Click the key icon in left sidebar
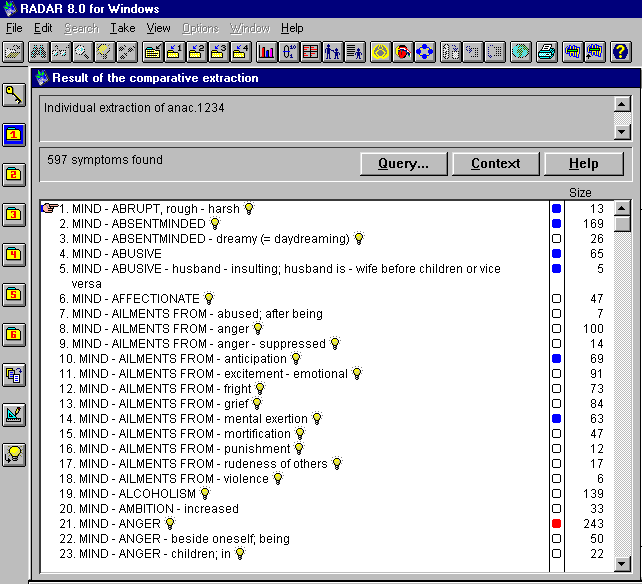 point(14,95)
